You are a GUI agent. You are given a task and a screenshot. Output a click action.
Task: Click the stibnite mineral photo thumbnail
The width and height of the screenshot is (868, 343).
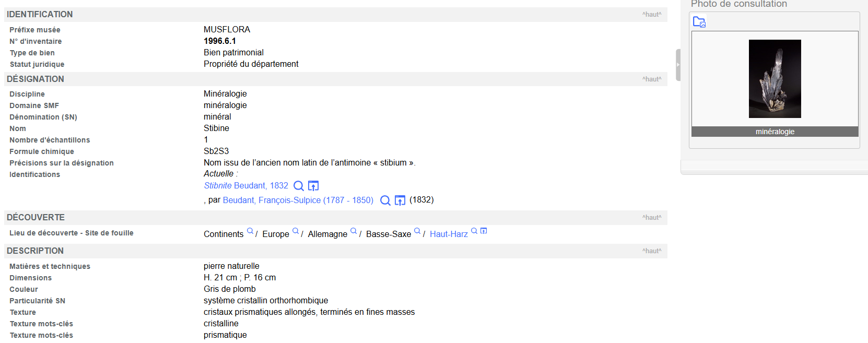pyautogui.click(x=775, y=79)
